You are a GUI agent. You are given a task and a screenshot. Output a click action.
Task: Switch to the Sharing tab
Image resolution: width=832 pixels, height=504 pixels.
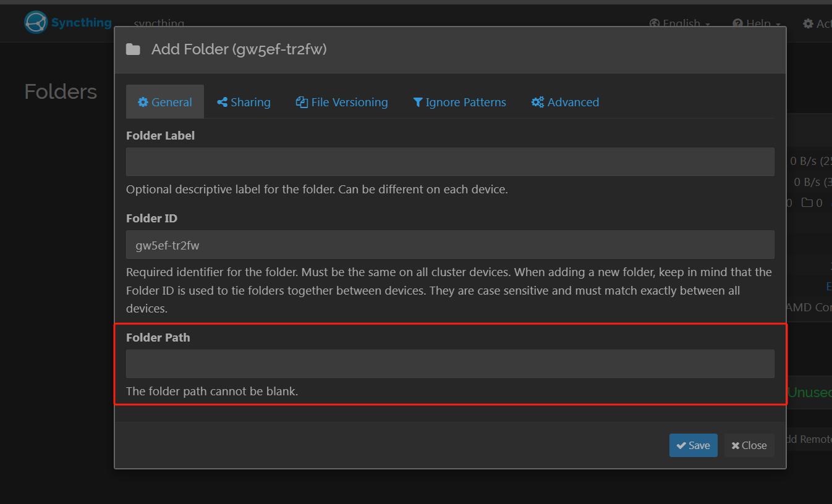pyautogui.click(x=244, y=102)
